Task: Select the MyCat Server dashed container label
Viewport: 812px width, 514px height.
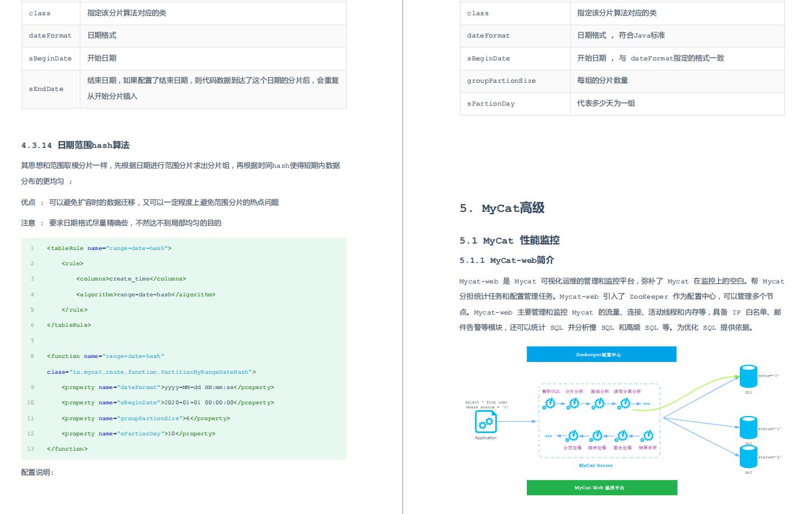Action: pos(596,465)
